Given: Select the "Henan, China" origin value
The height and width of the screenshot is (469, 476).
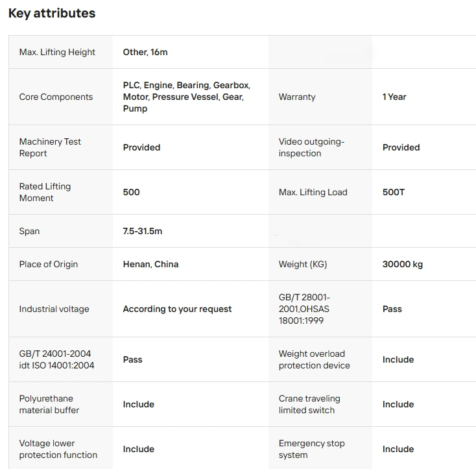Looking at the screenshot, I should click(x=150, y=264).
